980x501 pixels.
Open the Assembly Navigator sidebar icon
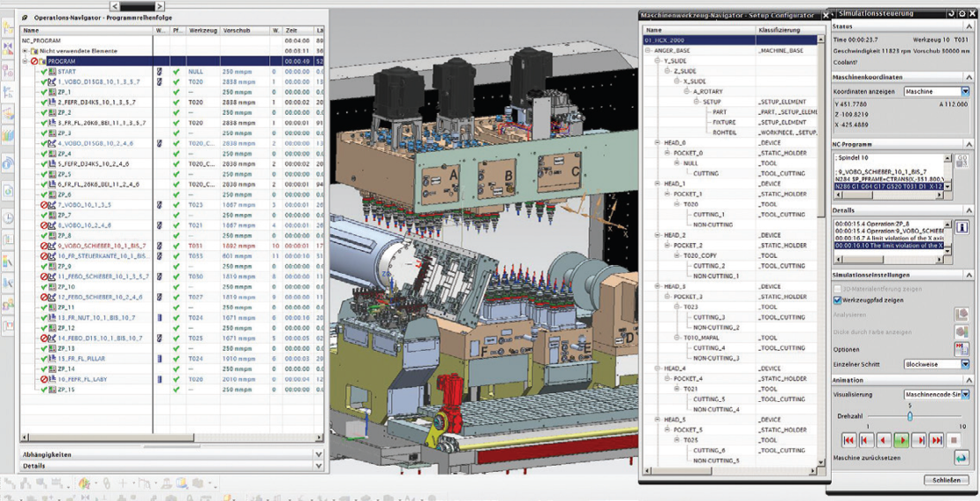[x=9, y=27]
